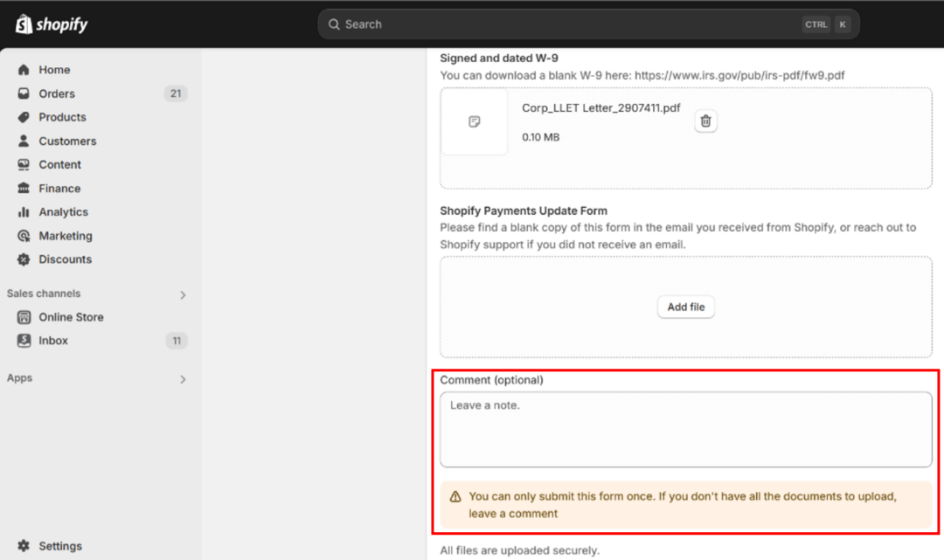The width and height of the screenshot is (944, 560).
Task: Go to Discounts in sidebar
Action: pyautogui.click(x=65, y=259)
